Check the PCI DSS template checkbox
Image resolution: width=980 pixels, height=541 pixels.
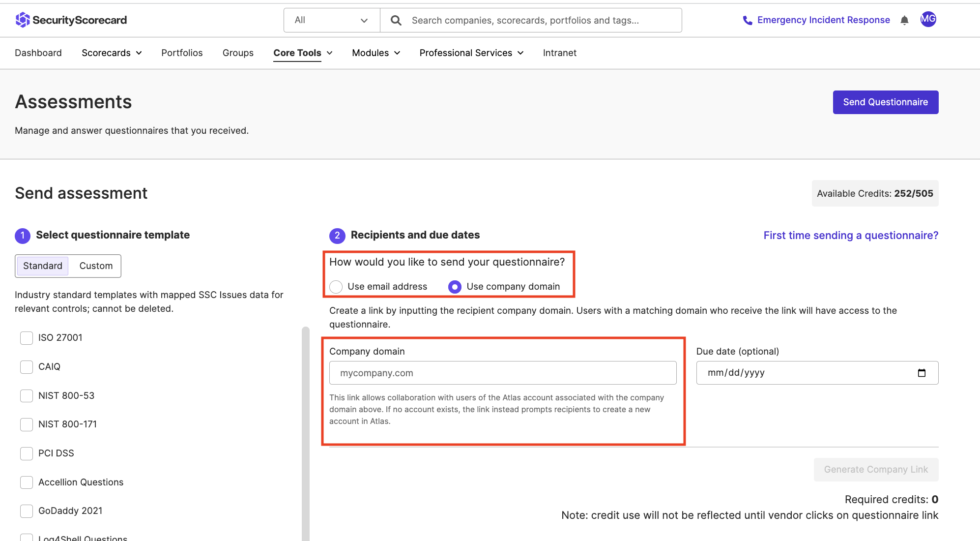[x=26, y=453]
